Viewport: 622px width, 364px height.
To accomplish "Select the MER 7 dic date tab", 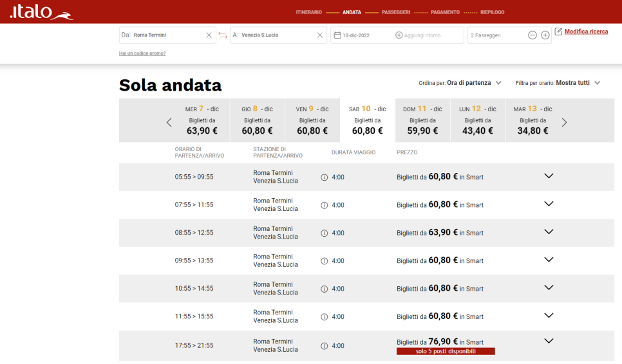I will tap(202, 120).
